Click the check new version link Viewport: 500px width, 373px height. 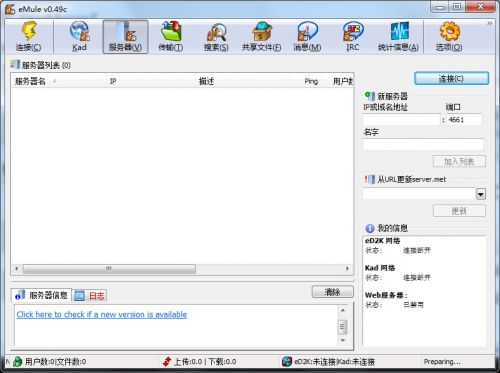[x=102, y=314]
